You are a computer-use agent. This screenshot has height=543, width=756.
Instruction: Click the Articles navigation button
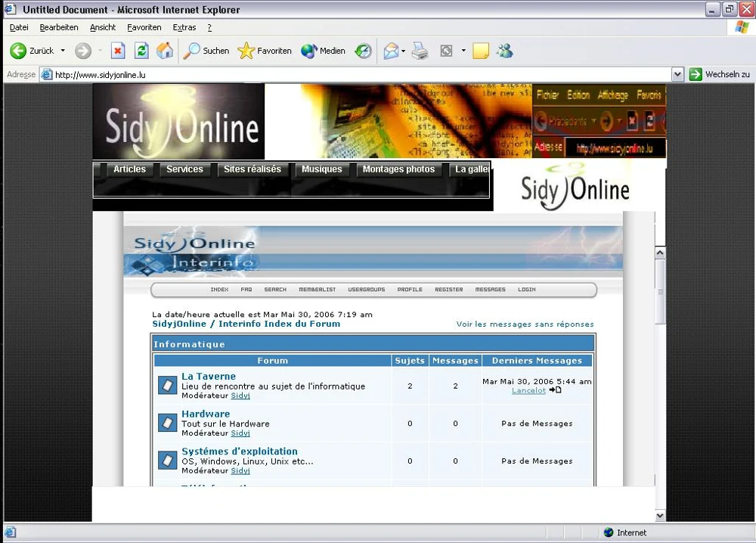[129, 169]
